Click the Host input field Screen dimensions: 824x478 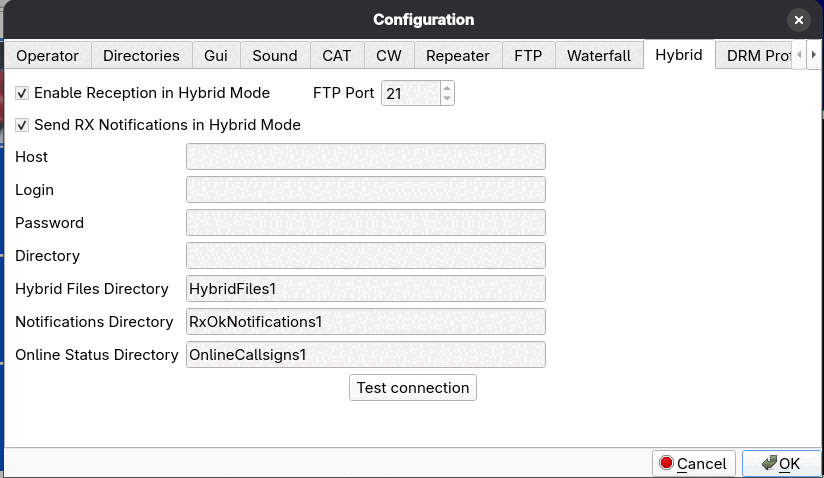point(366,157)
